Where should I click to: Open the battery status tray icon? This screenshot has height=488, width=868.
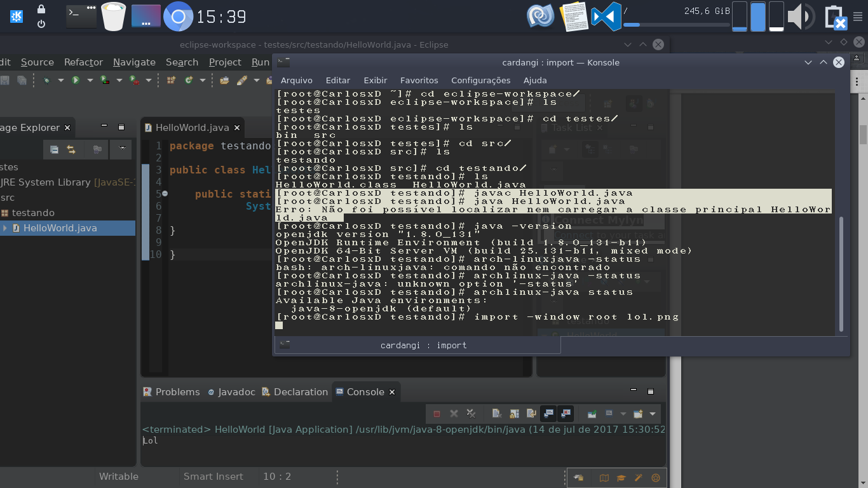tap(837, 17)
